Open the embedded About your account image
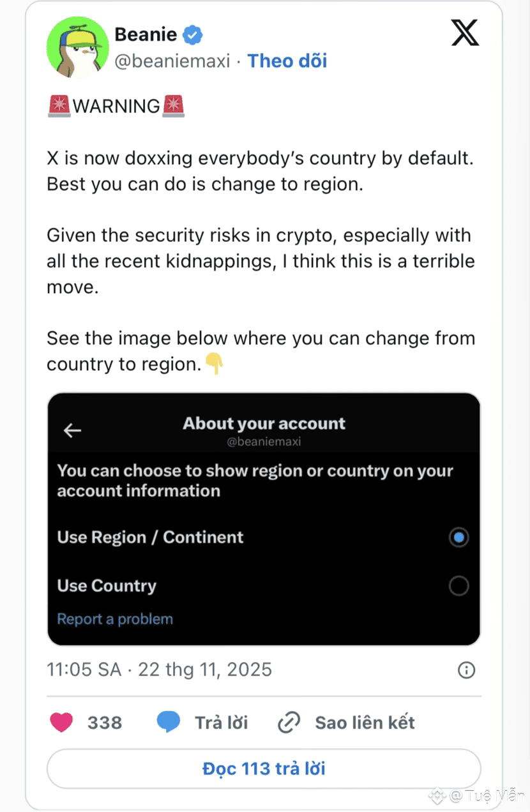530x812 pixels. coord(264,519)
